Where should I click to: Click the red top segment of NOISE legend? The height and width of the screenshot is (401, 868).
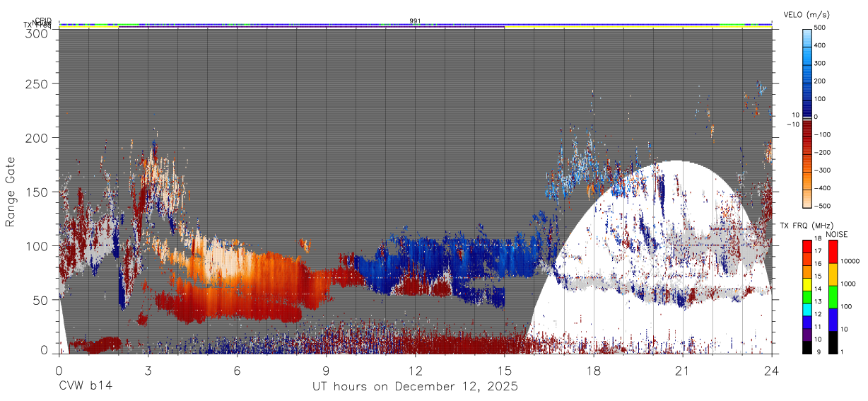pos(833,252)
